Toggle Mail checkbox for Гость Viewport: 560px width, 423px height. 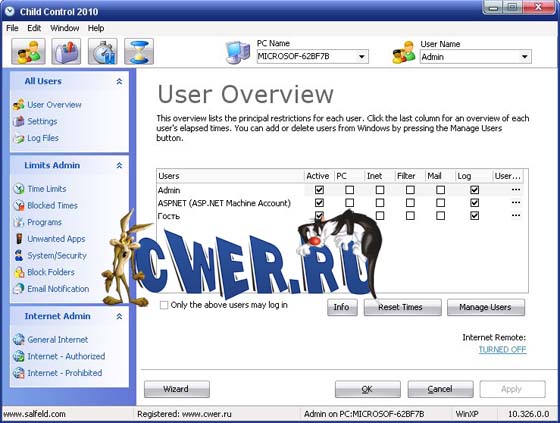tap(441, 215)
